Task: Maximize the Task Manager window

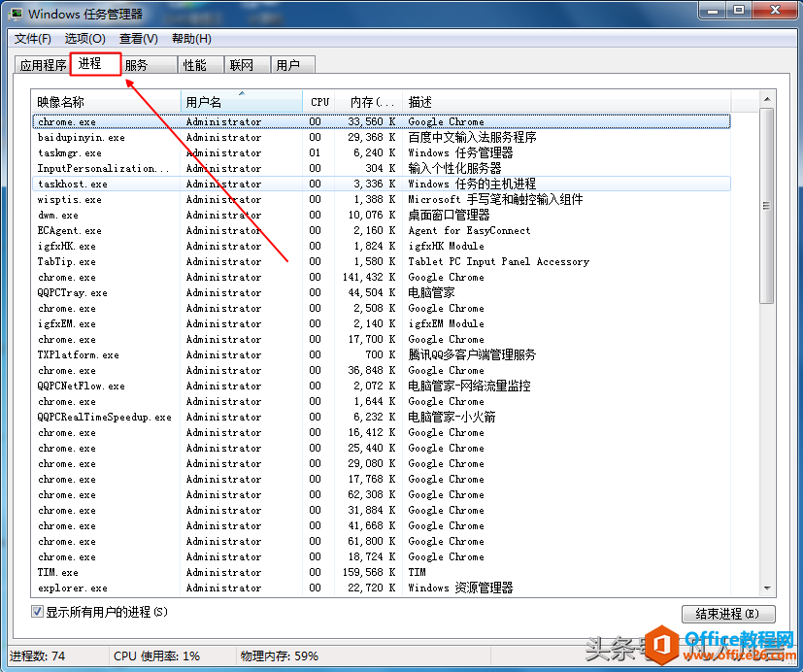Action: pyautogui.click(x=739, y=10)
